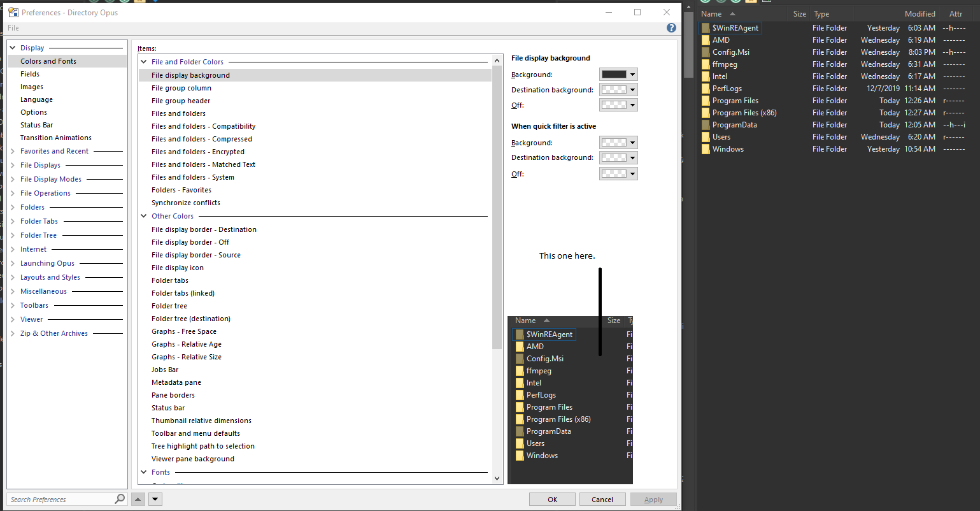
Task: Click the magnifier icon in Search Preferences
Action: [120, 499]
